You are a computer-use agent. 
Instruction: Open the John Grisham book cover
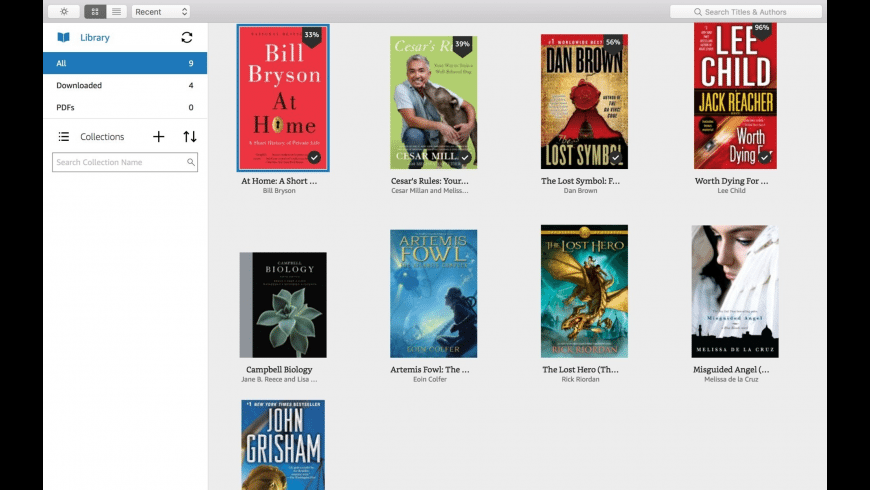[283, 445]
